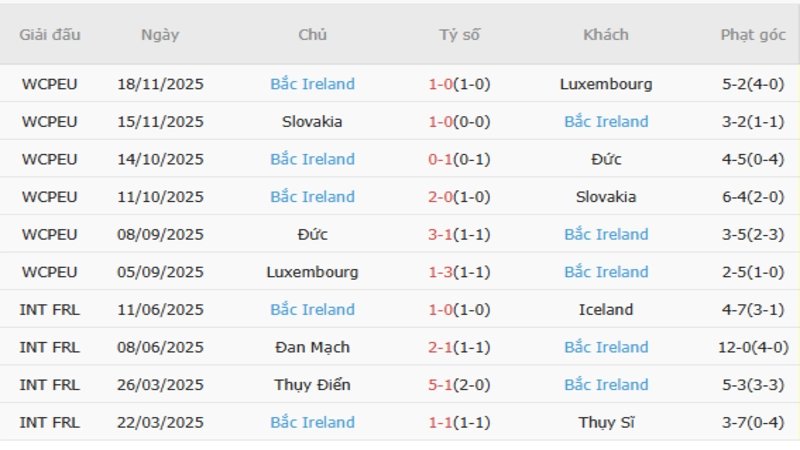
Task: Open Bắc Ireland away link on 08/06/2025
Action: pos(606,347)
